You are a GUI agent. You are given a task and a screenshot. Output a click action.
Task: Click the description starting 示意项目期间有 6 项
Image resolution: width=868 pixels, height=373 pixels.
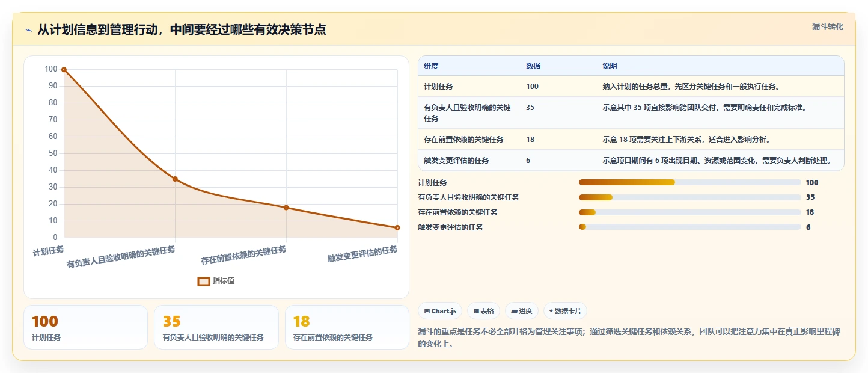717,161
